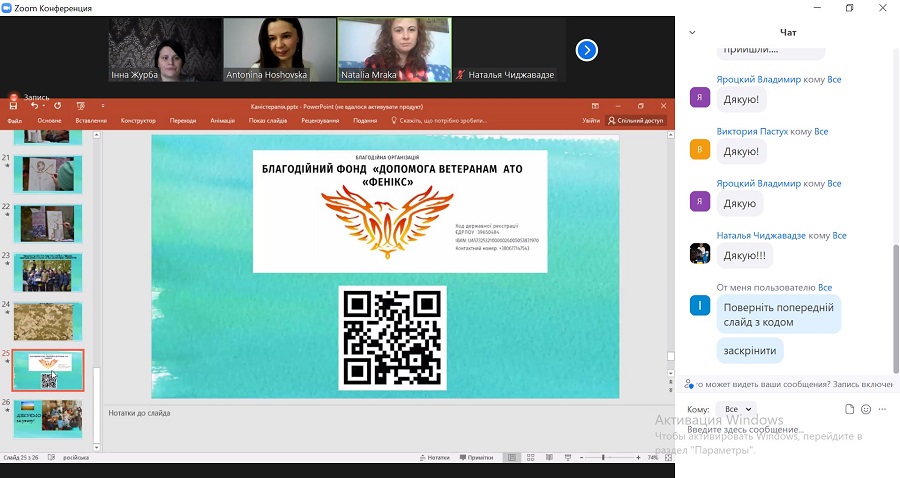Click the zoom out minus button
This screenshot has width=900, height=478.
coord(581,457)
